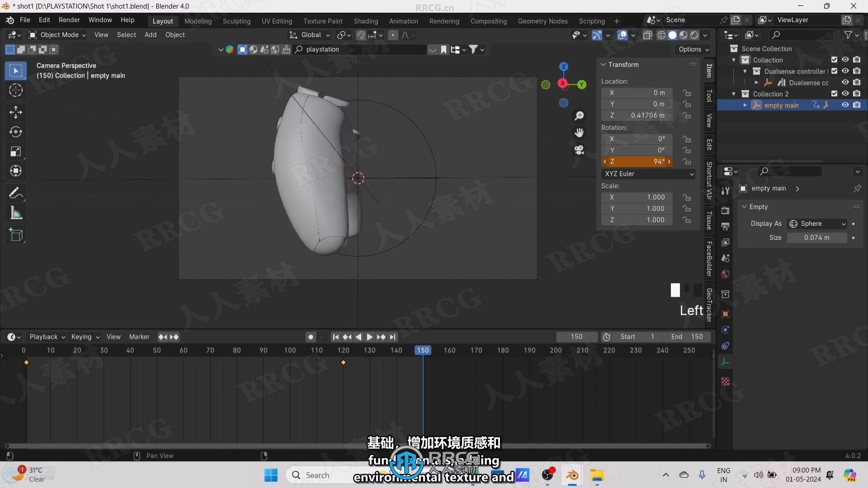
Task: Open the Playback dropdown menu
Action: pos(47,337)
